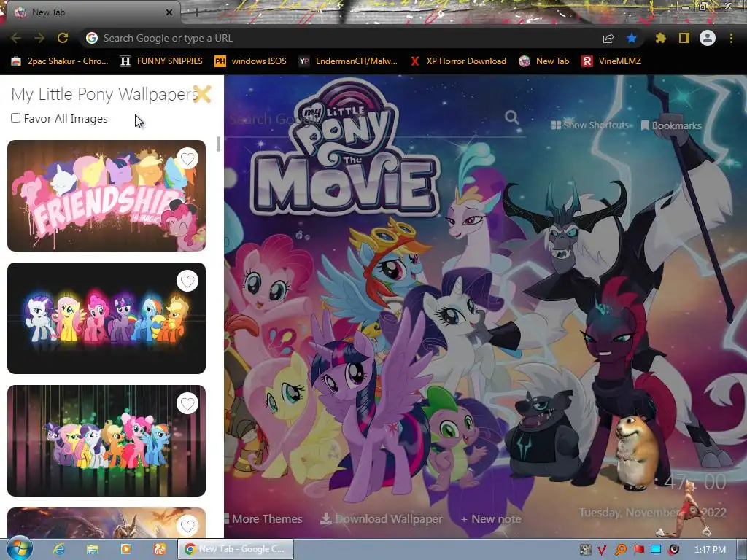The image size is (747, 560).
Task: Click the browser forward arrow
Action: click(39, 38)
